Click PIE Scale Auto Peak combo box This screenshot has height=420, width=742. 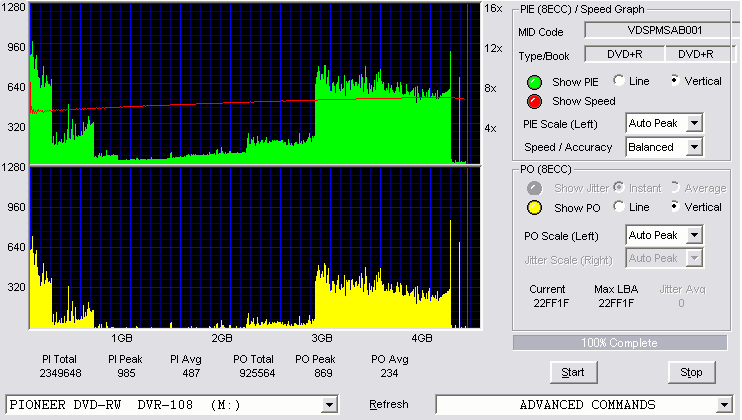(x=664, y=123)
